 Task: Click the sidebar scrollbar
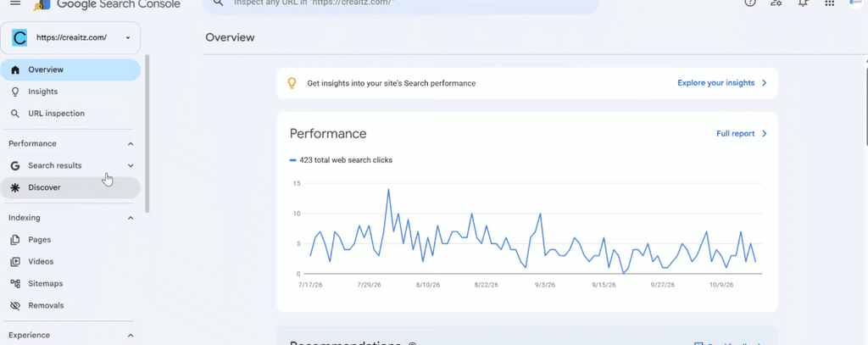tap(147, 133)
